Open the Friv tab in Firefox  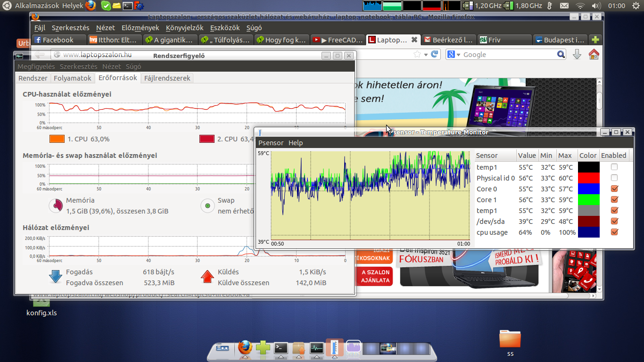(x=504, y=40)
